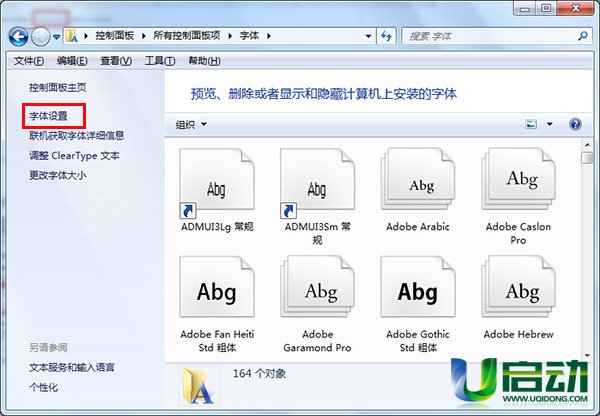This screenshot has width=600, height=416.
Task: Select the Adobe Hebrew font icon
Action: (518, 287)
